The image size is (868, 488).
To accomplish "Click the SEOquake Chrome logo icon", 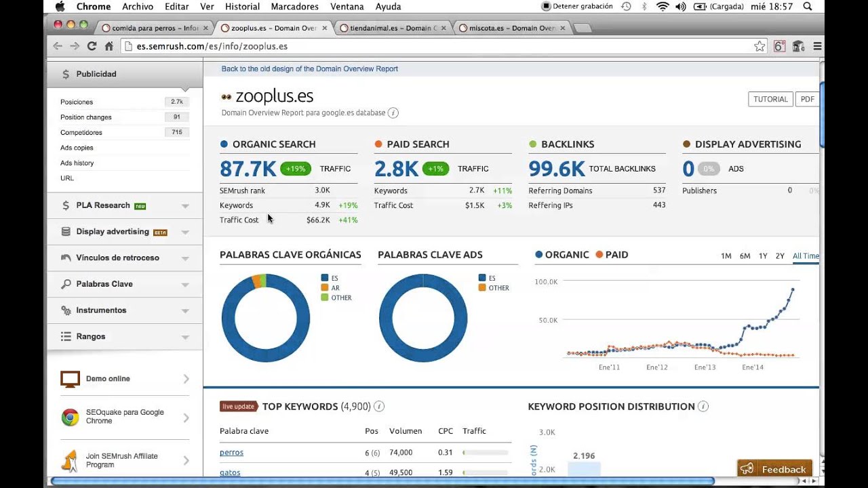I will point(70,417).
